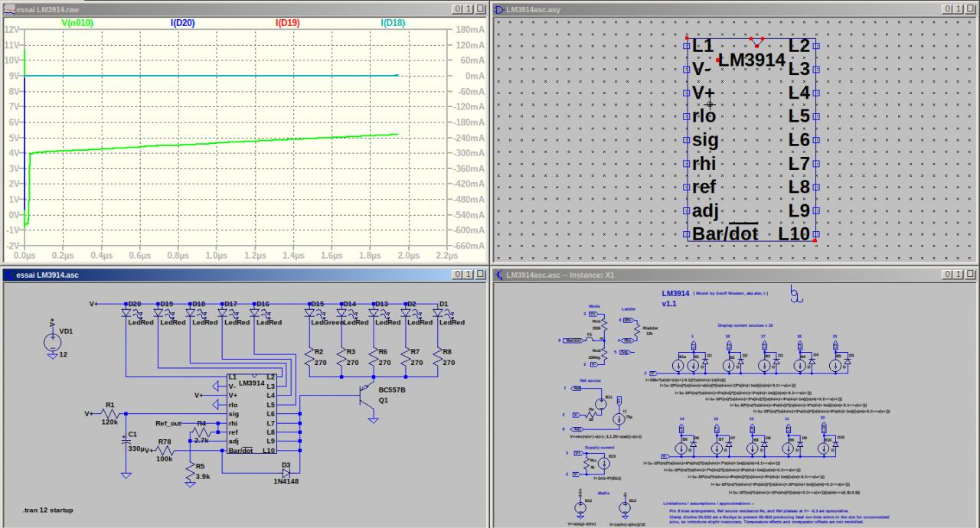980x528 pixels.
Task: Select the I(D20) trace label
Action: (182, 23)
